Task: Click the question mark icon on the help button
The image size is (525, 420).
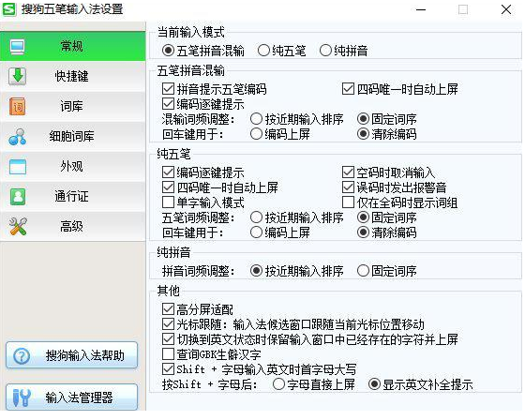Action: 22,356
